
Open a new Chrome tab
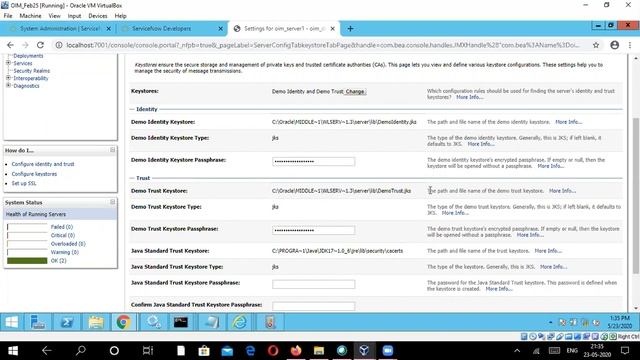pos(350,29)
